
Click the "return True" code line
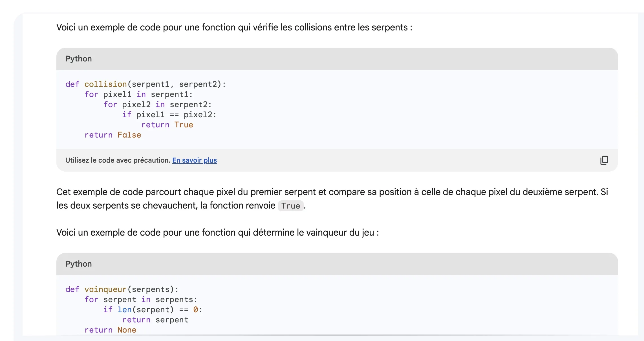pos(167,125)
